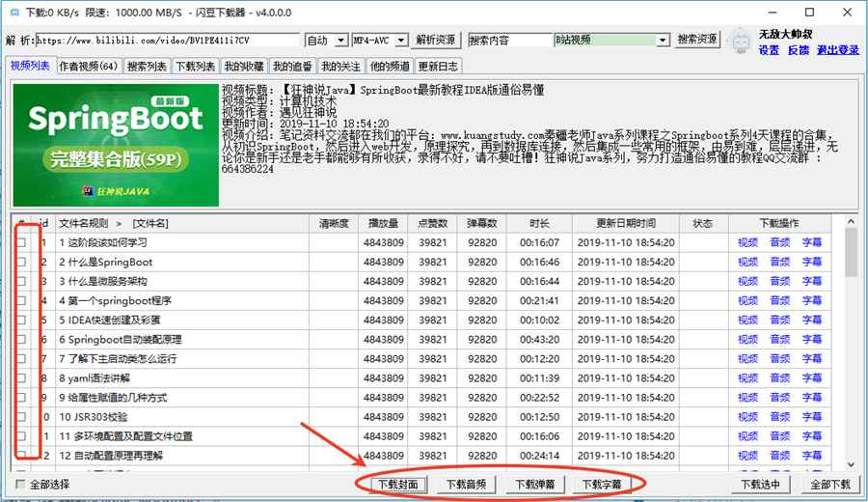Click the SpringBoot video cover thumbnail
This screenshot has height=502, width=868.
[116, 145]
